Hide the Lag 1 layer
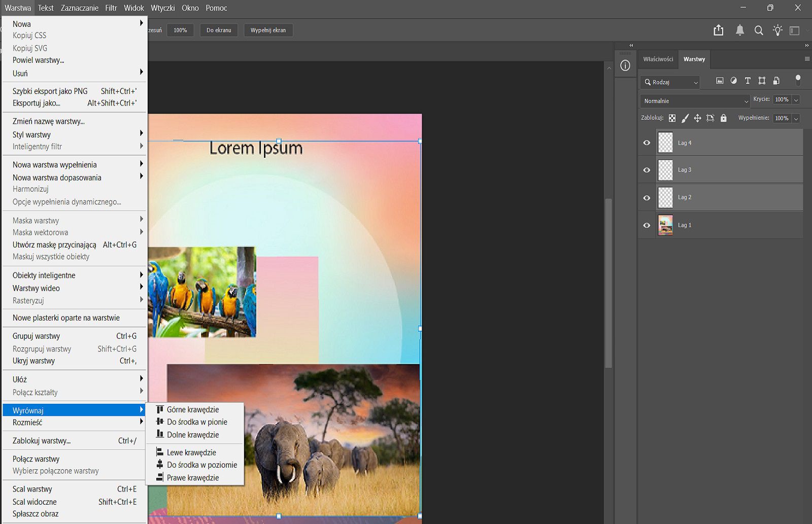Image resolution: width=812 pixels, height=524 pixels. point(647,225)
